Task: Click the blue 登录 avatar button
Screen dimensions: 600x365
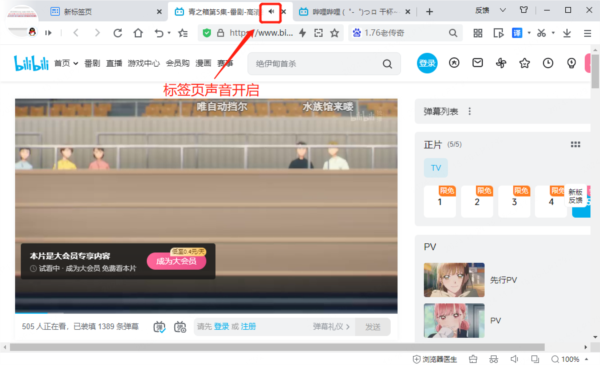Action: point(427,63)
